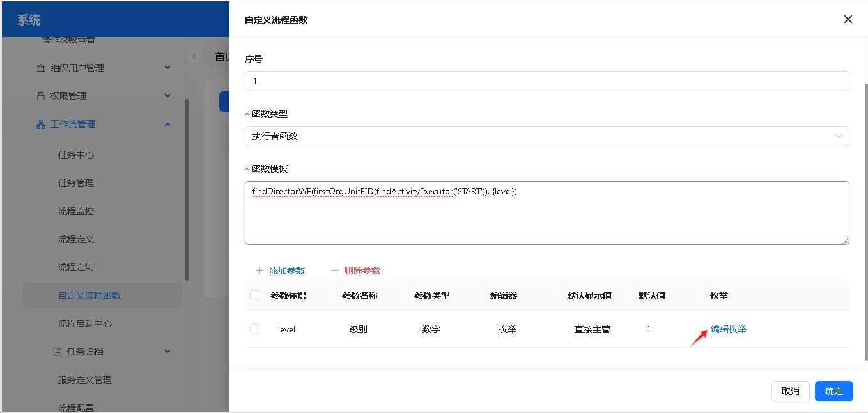Click the 编辑器 column header
Viewport: 868px width, 413px height.
[x=504, y=295]
